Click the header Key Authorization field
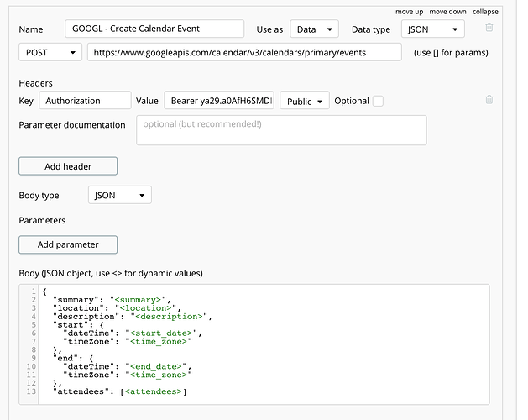 click(85, 101)
